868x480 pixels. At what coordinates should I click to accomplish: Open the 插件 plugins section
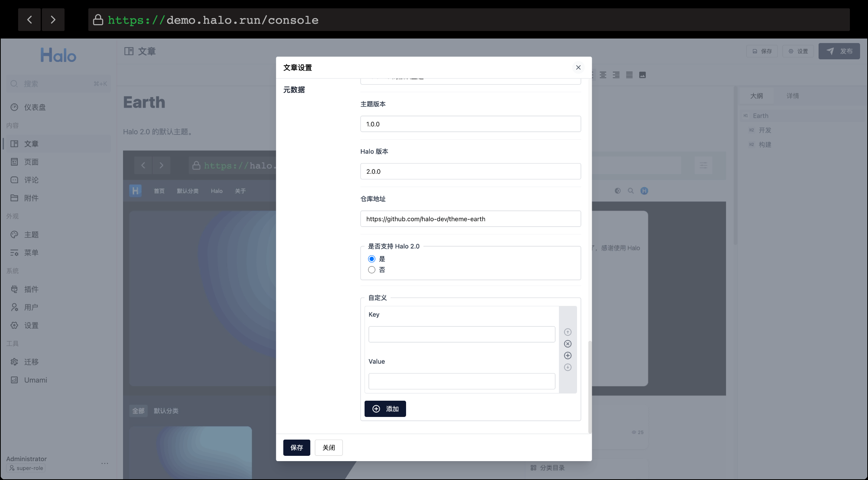tap(31, 289)
